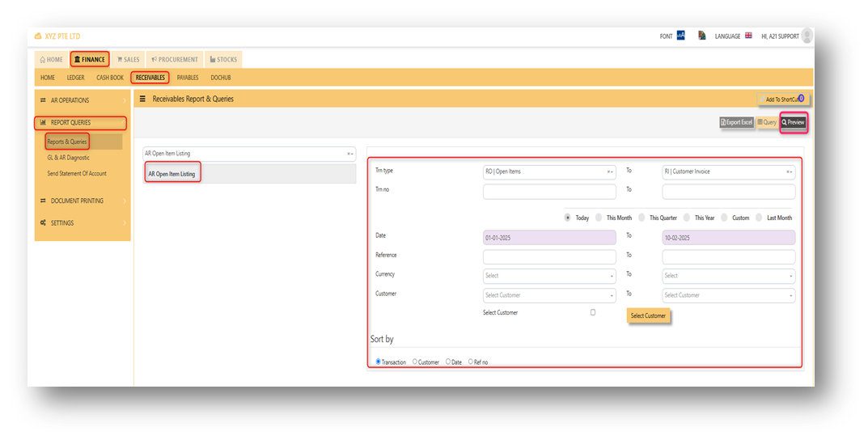Open Send Statement Of Account
The height and width of the screenshot is (440, 868).
click(76, 173)
